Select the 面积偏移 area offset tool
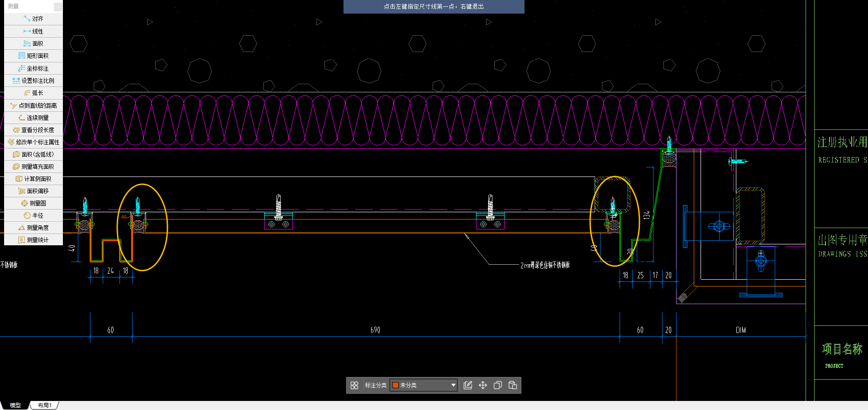Screen dimensions: 868x410 point(33,191)
